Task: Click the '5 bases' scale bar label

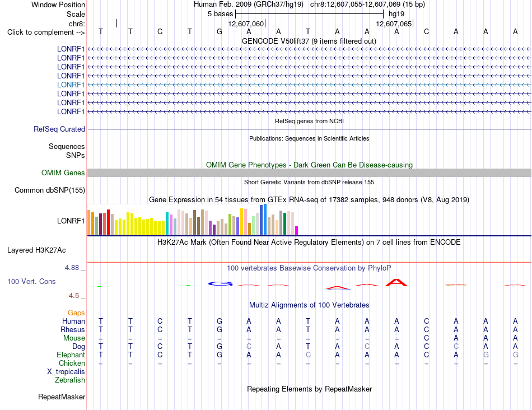Action: tap(220, 14)
